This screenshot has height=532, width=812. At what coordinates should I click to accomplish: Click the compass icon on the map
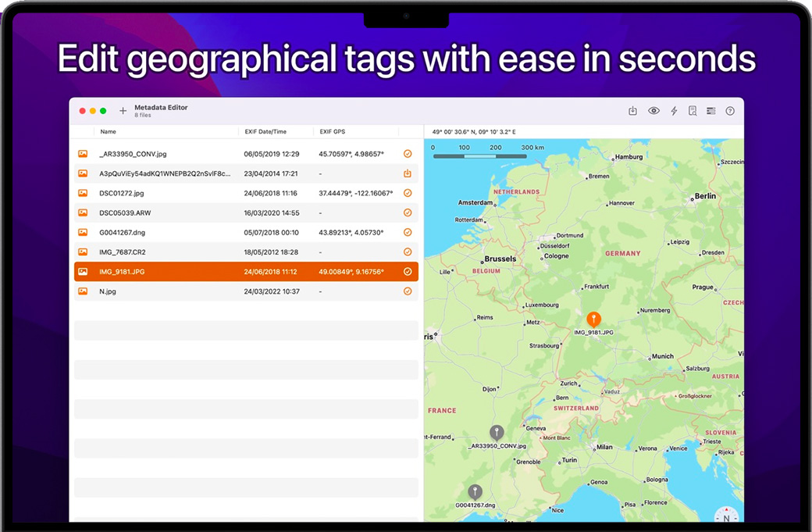[x=726, y=516]
